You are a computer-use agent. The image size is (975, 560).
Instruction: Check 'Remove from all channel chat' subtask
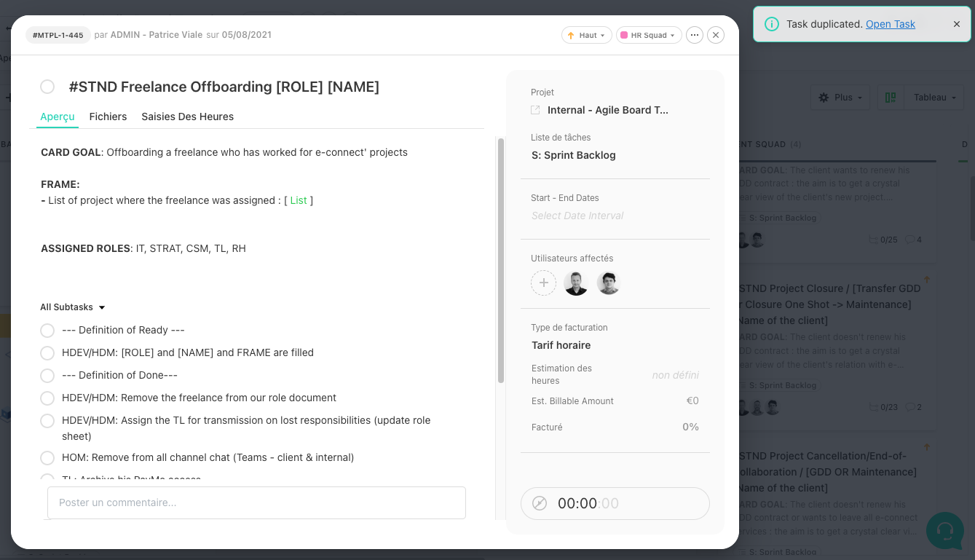click(x=47, y=458)
